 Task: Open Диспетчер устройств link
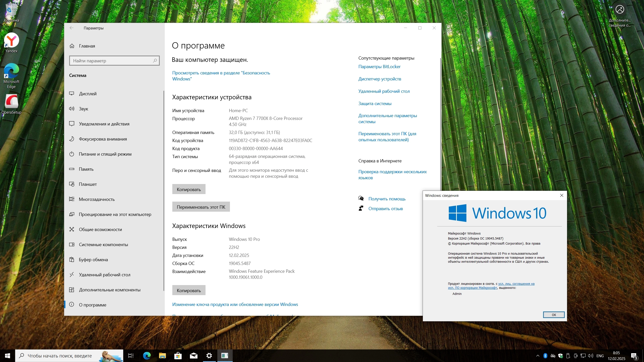380,79
